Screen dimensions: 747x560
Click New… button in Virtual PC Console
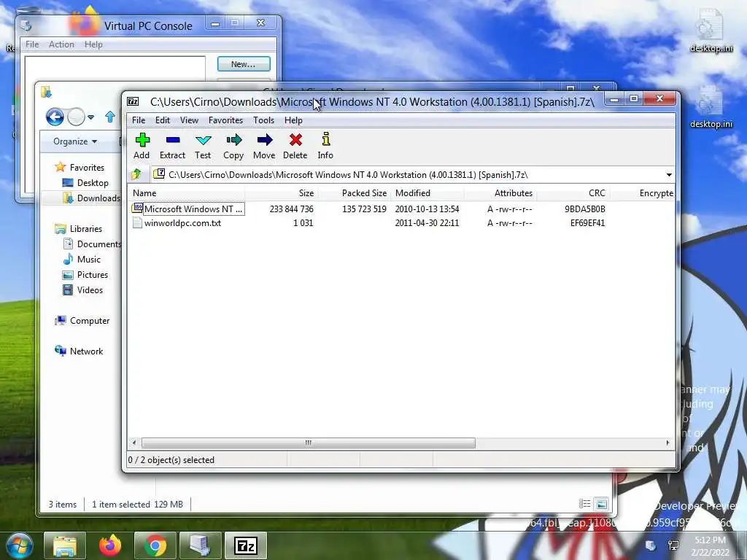pos(244,64)
